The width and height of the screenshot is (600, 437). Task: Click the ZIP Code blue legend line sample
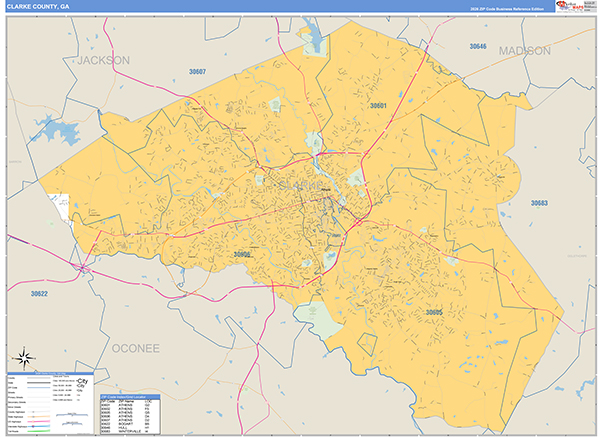click(39, 387)
